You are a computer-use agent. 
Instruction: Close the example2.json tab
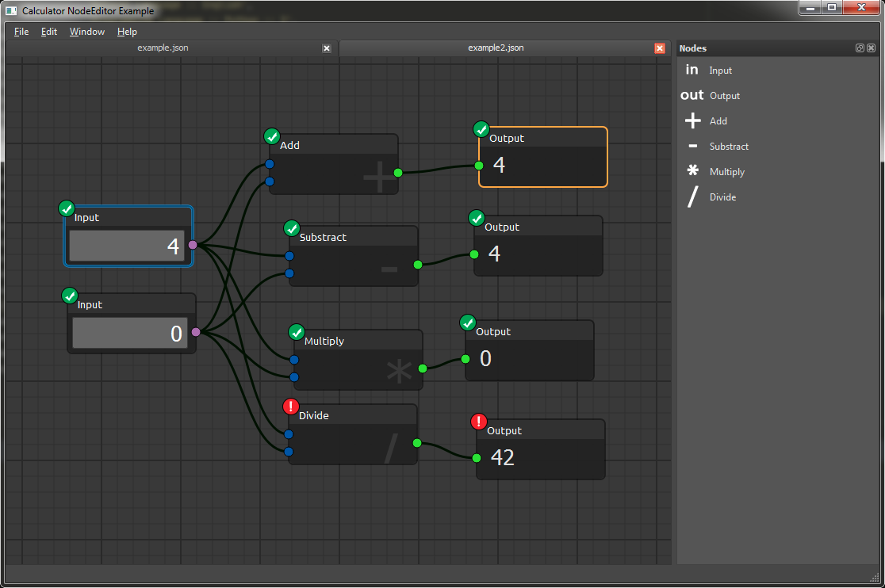[659, 48]
